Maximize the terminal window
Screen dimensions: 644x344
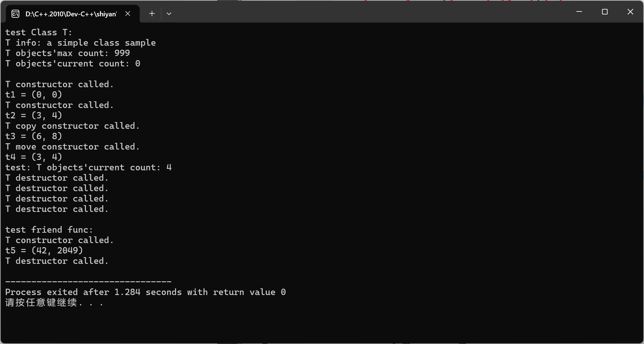[605, 12]
